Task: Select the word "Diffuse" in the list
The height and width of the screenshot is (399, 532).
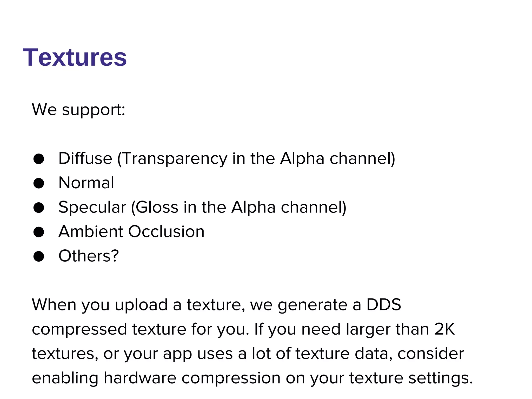Action: coord(85,158)
